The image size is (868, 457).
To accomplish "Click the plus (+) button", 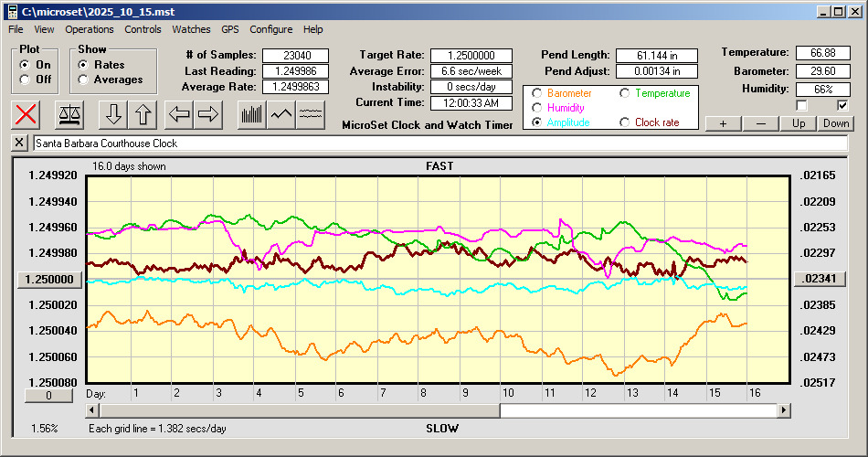I will (x=723, y=123).
